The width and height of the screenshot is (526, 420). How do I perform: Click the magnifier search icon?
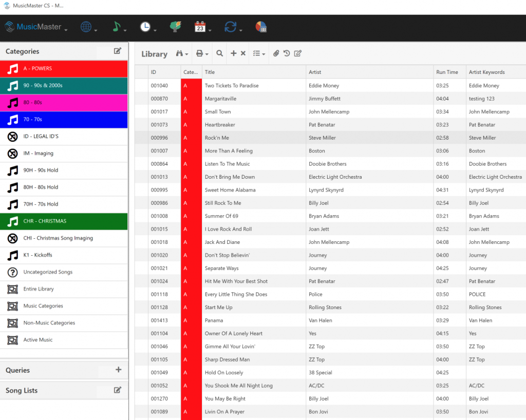click(x=220, y=53)
